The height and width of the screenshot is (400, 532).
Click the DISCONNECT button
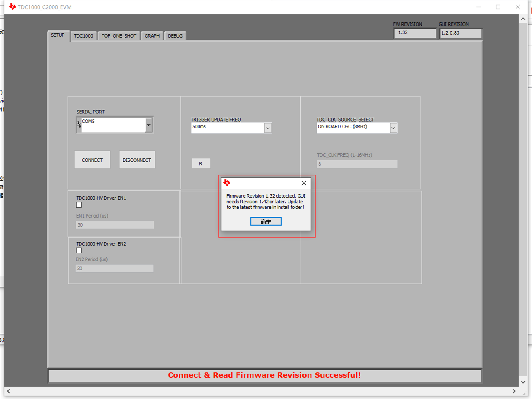pos(137,160)
